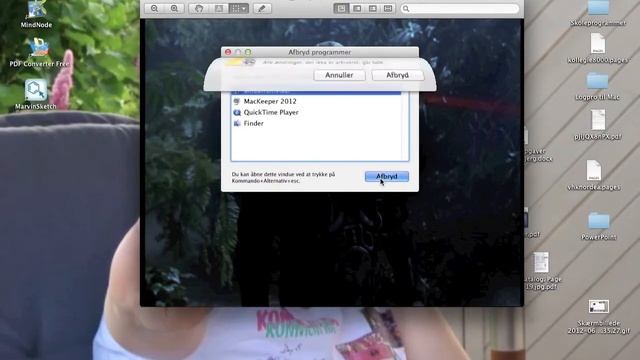
Task: Click the search field in Preview toolbar
Action: coord(460,8)
